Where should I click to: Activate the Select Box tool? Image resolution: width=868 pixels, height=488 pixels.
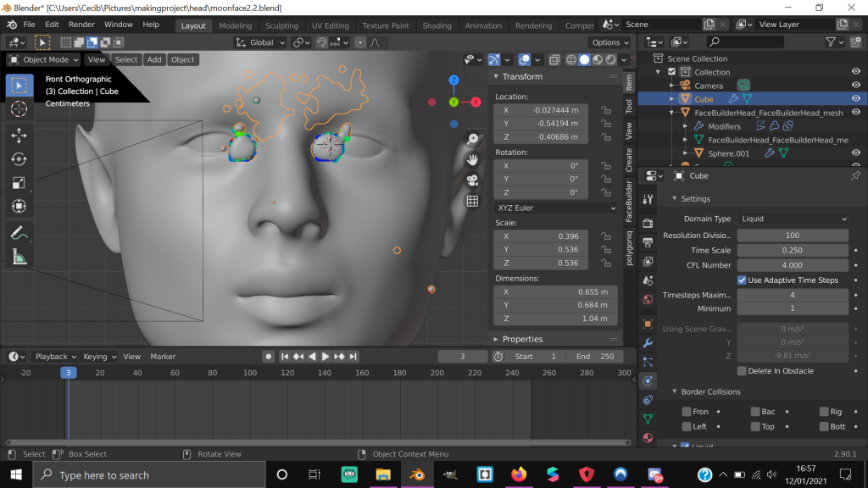19,86
